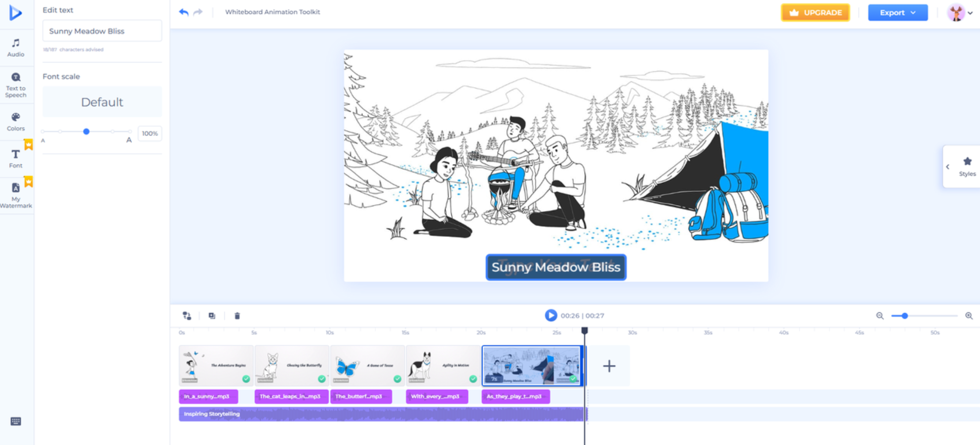
Task: Zoom in the timeline
Action: click(x=969, y=316)
